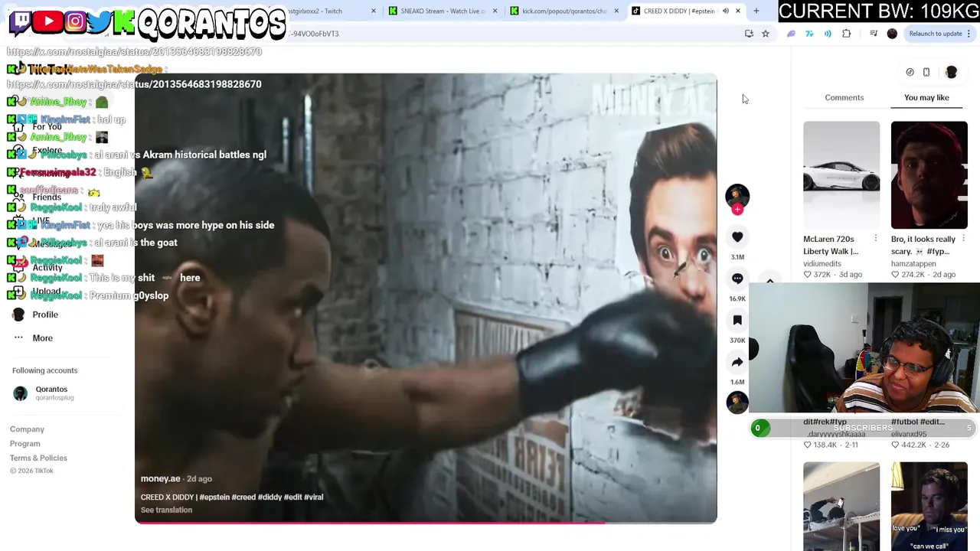Seek the video using the red progress bar
The height and width of the screenshot is (551, 980).
[426, 523]
